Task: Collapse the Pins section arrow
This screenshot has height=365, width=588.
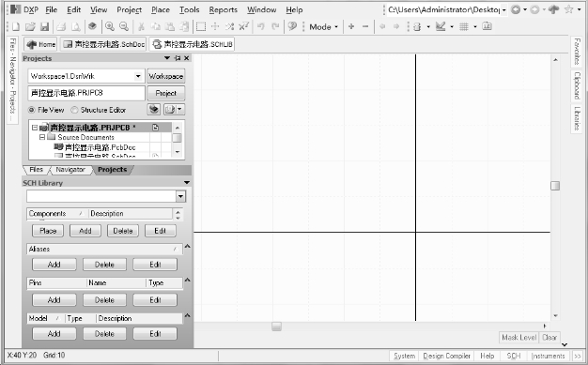Action: [x=188, y=280]
